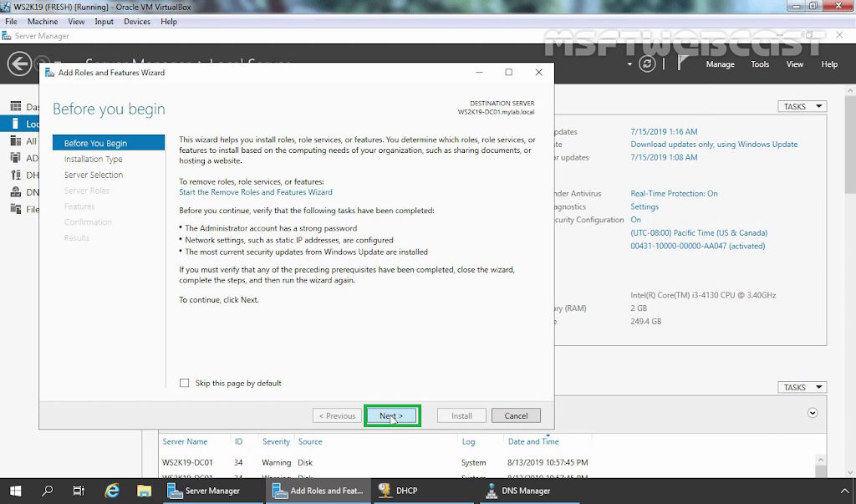
Task: Select the File Services icon in sidebar
Action: click(16, 209)
